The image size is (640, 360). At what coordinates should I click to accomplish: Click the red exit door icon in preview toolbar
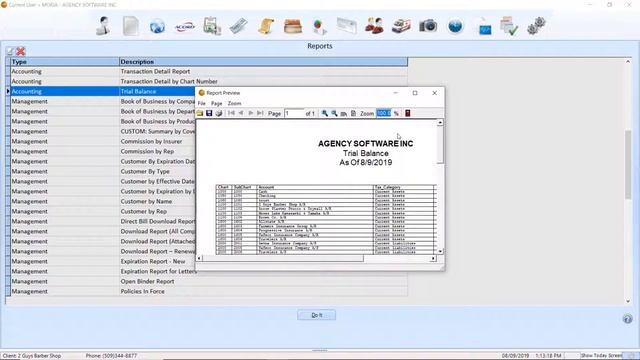coord(407,113)
